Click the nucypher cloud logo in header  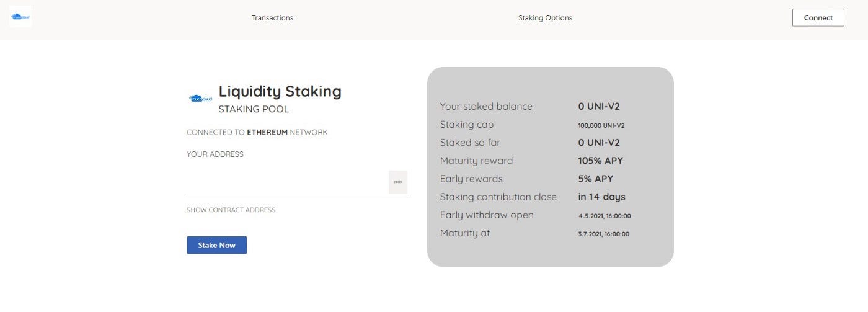20,17
